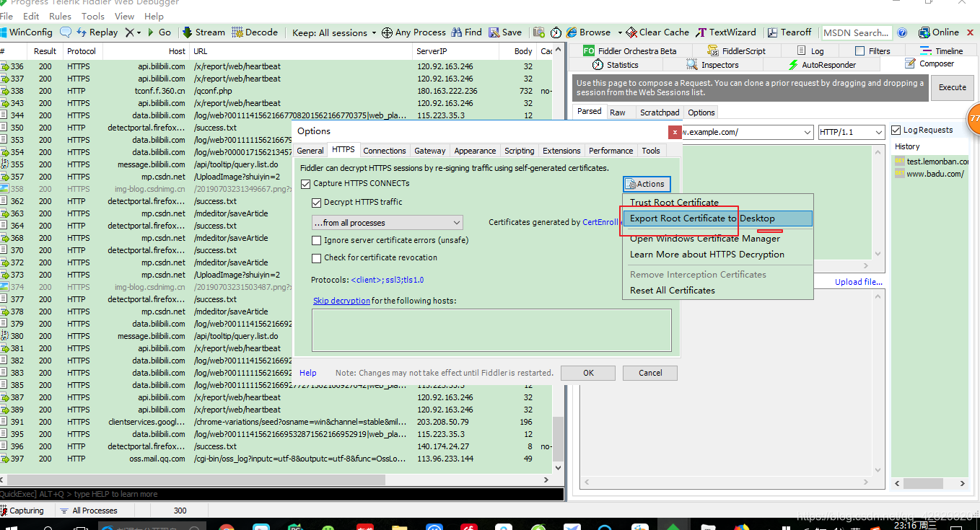Click the Upload file link
The width and height of the screenshot is (980, 530).
(859, 282)
